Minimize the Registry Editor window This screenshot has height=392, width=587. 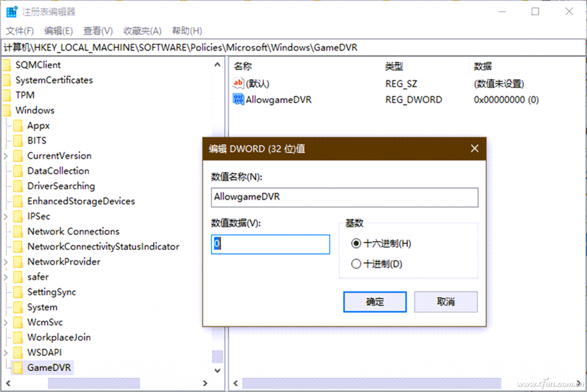click(x=501, y=12)
